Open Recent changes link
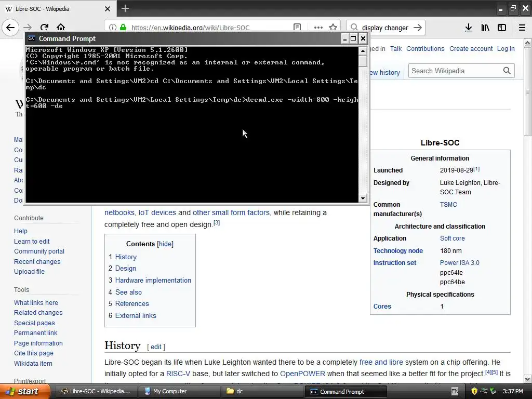This screenshot has height=399, width=532. (x=37, y=262)
